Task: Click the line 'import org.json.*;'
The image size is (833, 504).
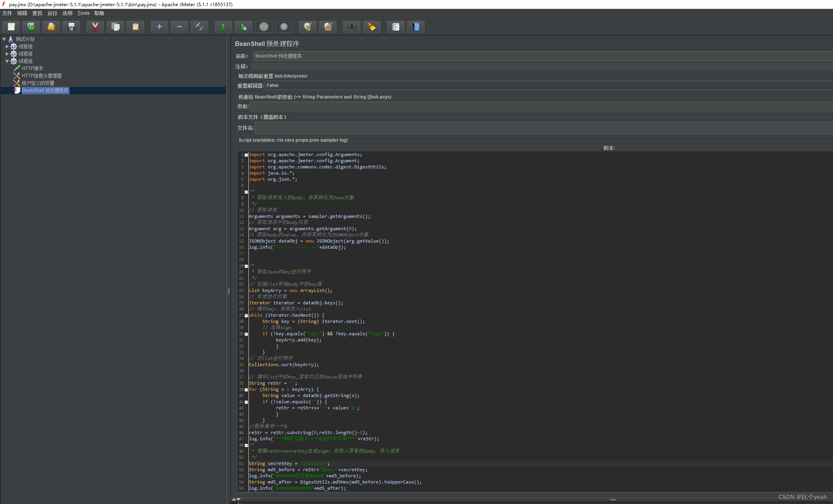Action: pos(273,179)
